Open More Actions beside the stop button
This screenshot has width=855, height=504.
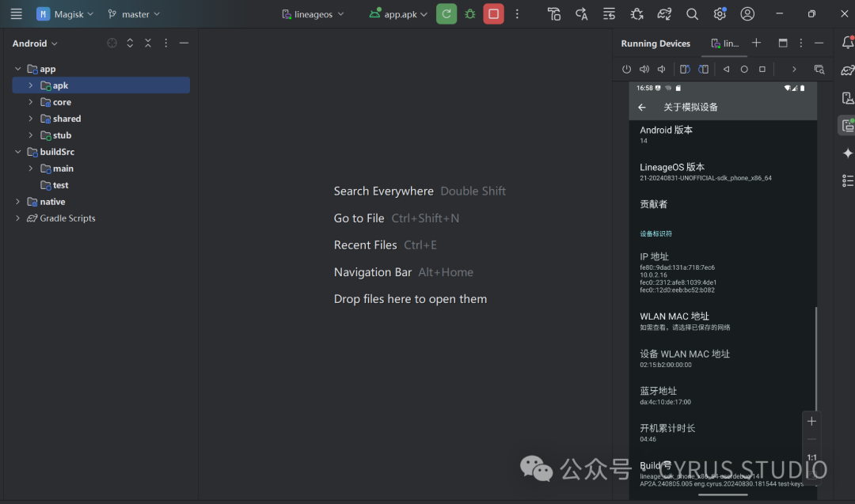pyautogui.click(x=517, y=14)
